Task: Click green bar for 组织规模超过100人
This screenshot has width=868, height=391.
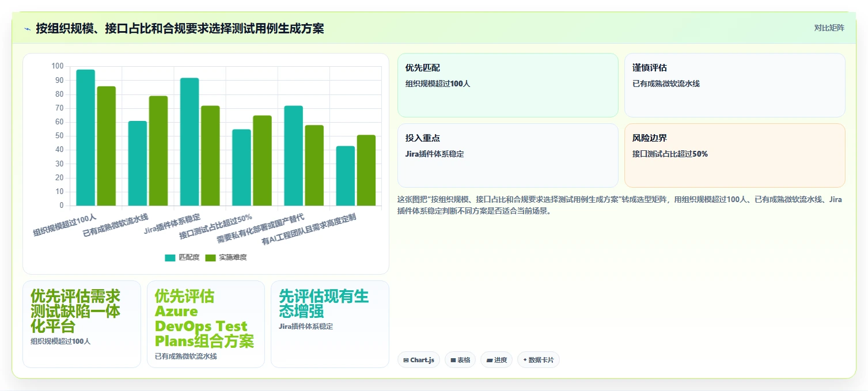Action: pos(107,146)
